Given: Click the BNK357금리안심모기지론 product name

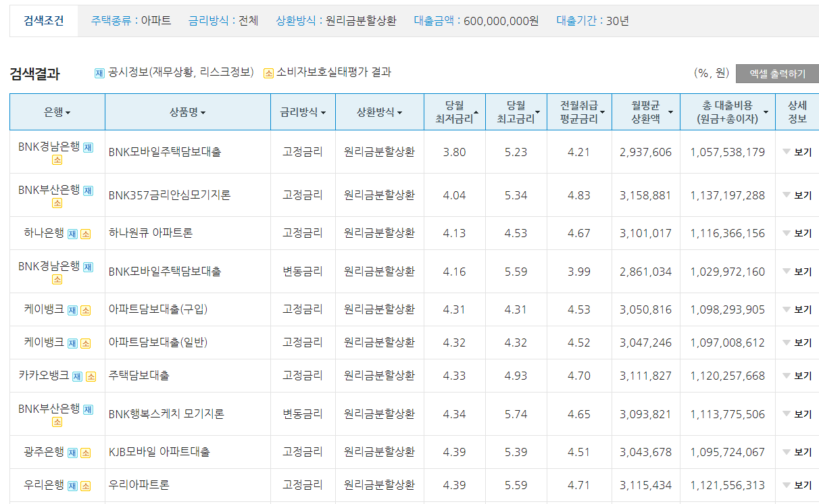Looking at the screenshot, I should [170, 195].
